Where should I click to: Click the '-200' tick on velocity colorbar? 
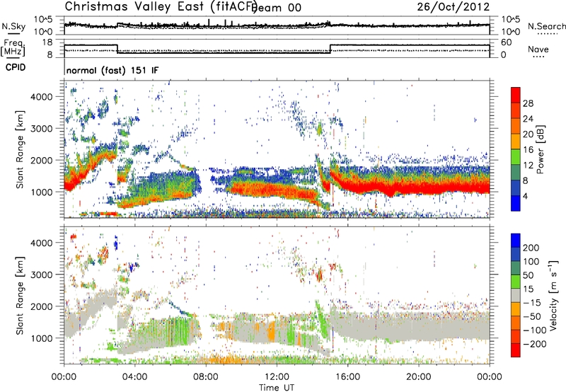[x=533, y=344]
